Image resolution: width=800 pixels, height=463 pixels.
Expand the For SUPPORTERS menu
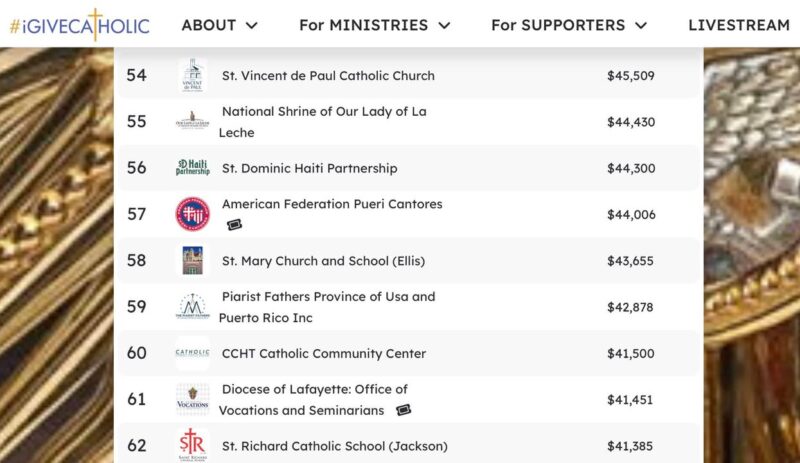pyautogui.click(x=568, y=25)
